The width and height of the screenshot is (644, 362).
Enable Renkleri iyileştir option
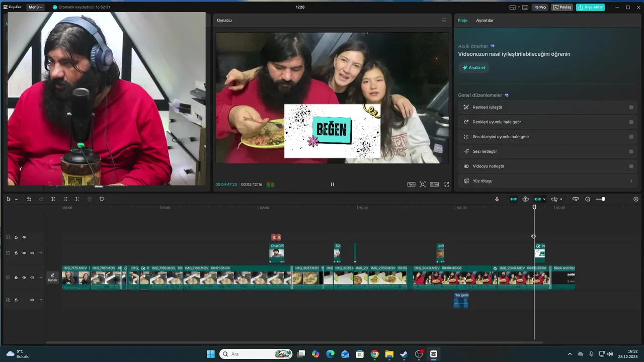click(x=631, y=107)
